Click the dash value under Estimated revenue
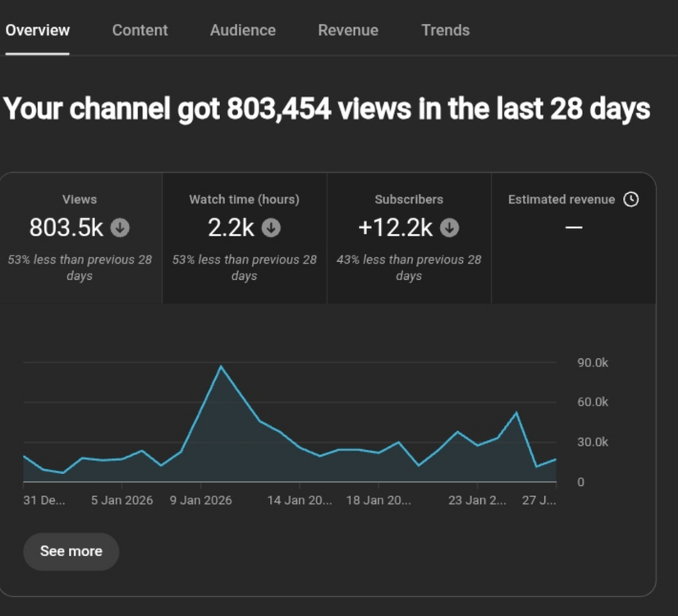This screenshot has width=678, height=616. [x=573, y=228]
